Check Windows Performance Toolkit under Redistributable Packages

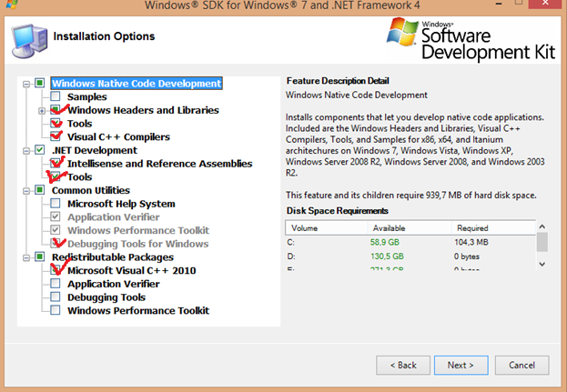[56, 310]
